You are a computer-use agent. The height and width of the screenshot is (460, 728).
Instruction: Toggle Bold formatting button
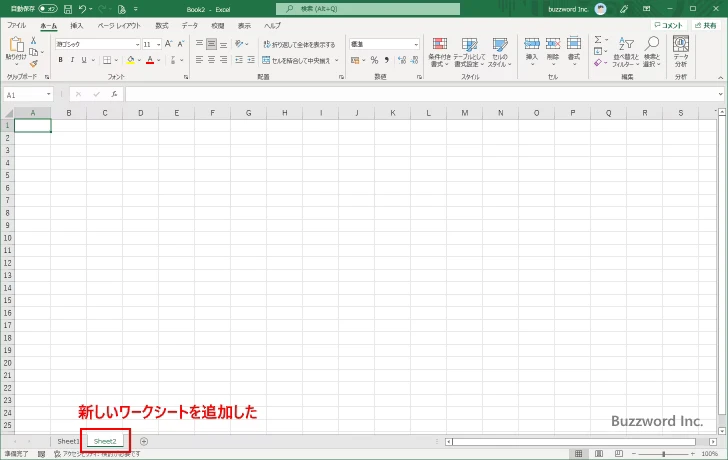60,60
